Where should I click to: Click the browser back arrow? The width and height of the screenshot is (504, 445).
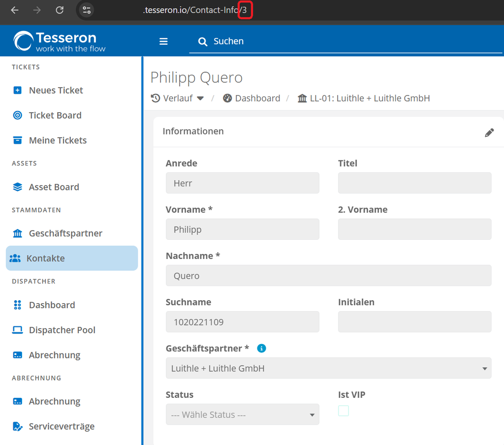(x=14, y=10)
